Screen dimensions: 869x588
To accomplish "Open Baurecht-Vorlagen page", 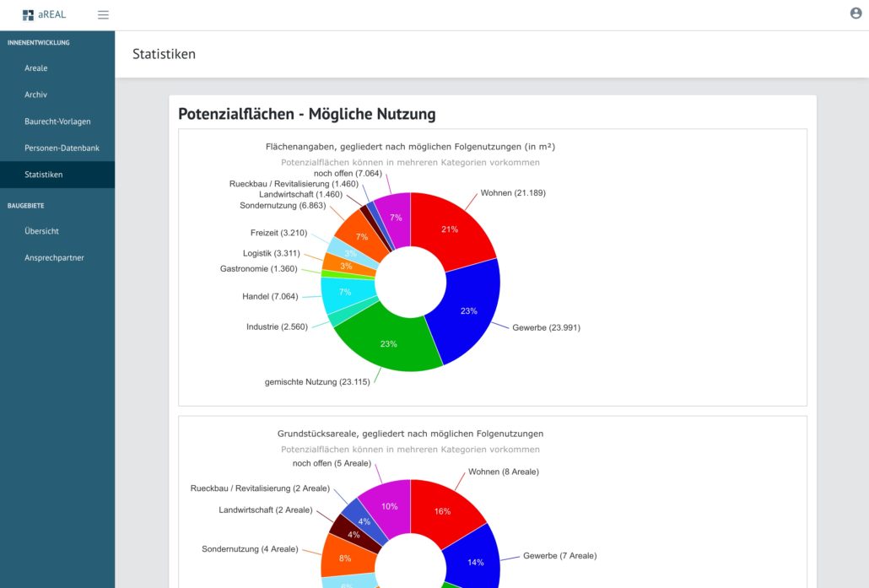I will click(57, 121).
